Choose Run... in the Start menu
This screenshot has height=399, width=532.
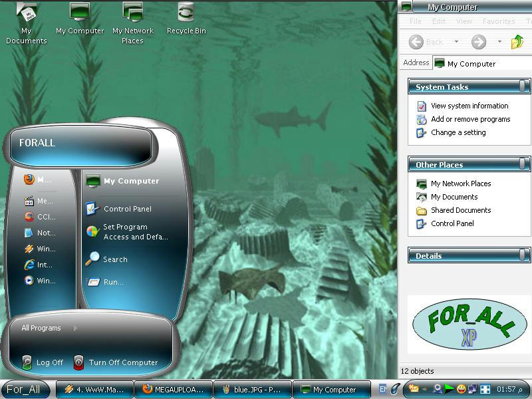(105, 282)
